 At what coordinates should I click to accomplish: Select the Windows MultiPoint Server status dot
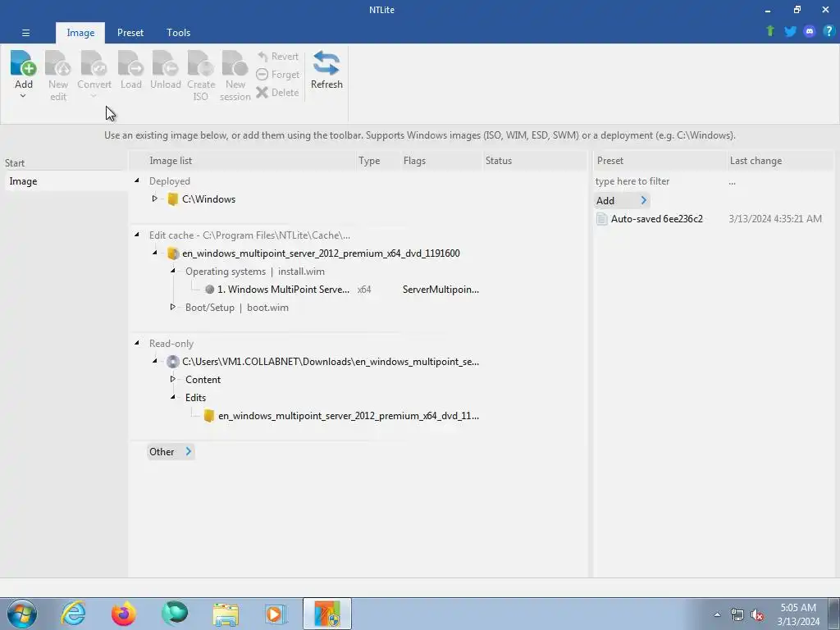(209, 290)
